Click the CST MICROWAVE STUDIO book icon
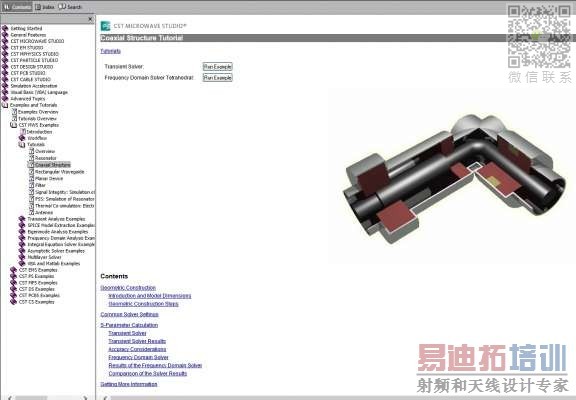This screenshot has width=576, height=400. pos(5,41)
